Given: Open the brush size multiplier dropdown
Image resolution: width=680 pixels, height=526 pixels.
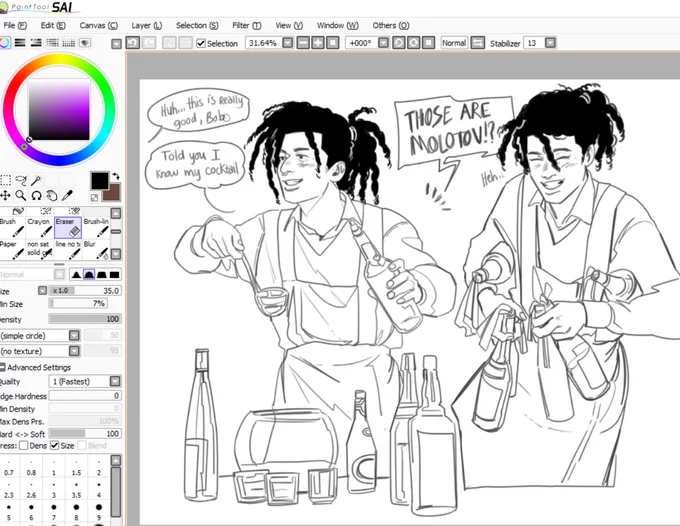Looking at the screenshot, I should tap(42, 291).
